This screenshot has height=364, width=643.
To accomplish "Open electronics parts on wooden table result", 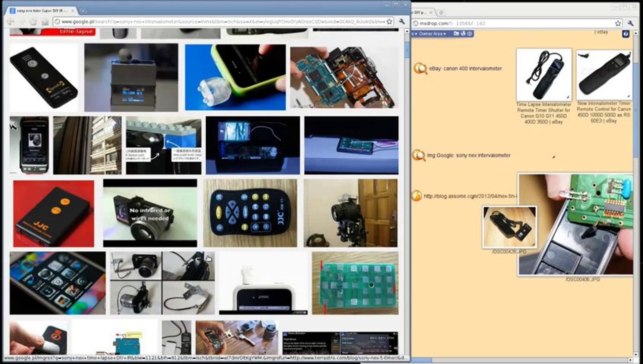I will 237,337.
